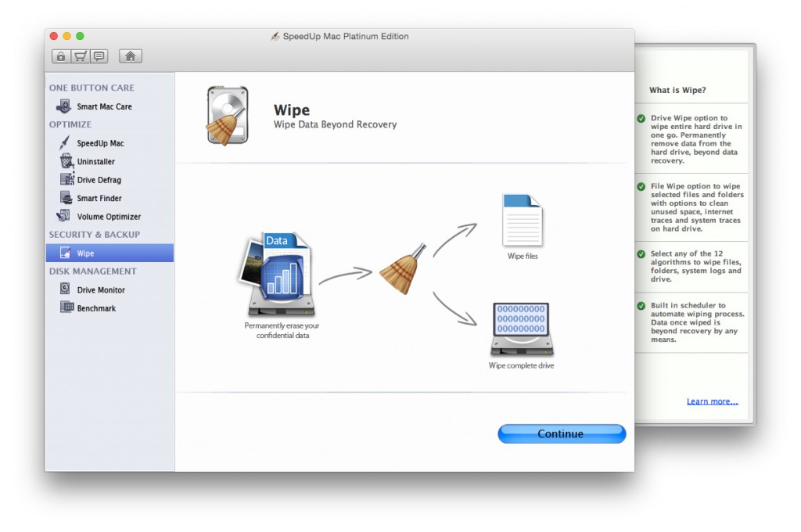Click the 'Drive Wipe option to wipe' paragraph
801x532 pixels.
click(x=696, y=139)
